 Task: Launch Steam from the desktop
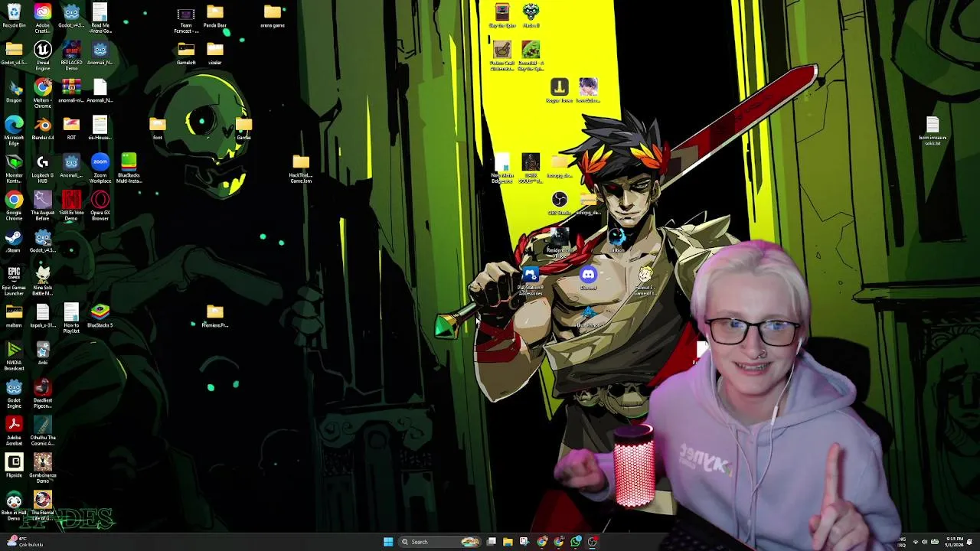(14, 241)
